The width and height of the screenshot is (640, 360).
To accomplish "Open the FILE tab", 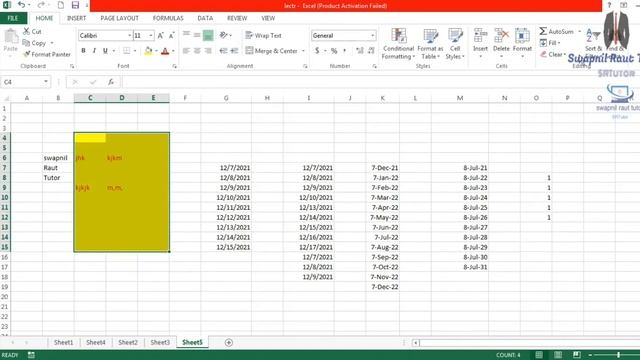I will point(13,18).
